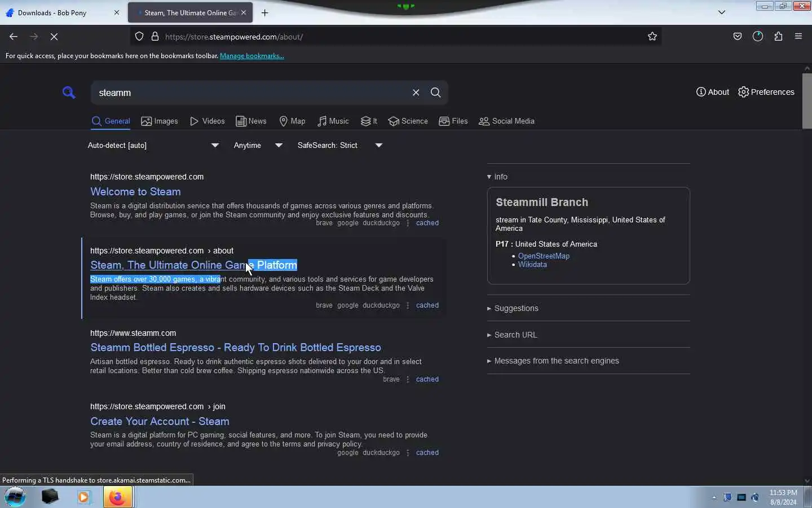Open the SafeSearch Strict dropdown
812x508 pixels.
(x=340, y=146)
